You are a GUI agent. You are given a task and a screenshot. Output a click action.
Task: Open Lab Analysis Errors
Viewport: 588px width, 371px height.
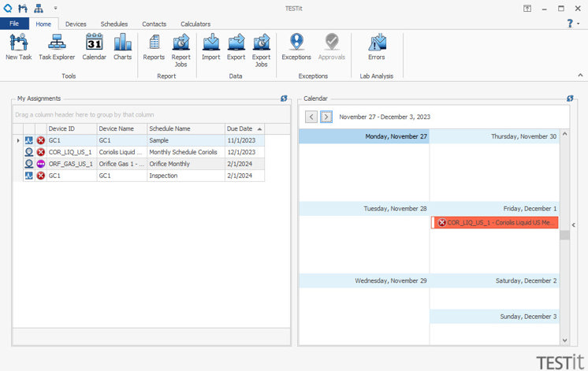(377, 46)
